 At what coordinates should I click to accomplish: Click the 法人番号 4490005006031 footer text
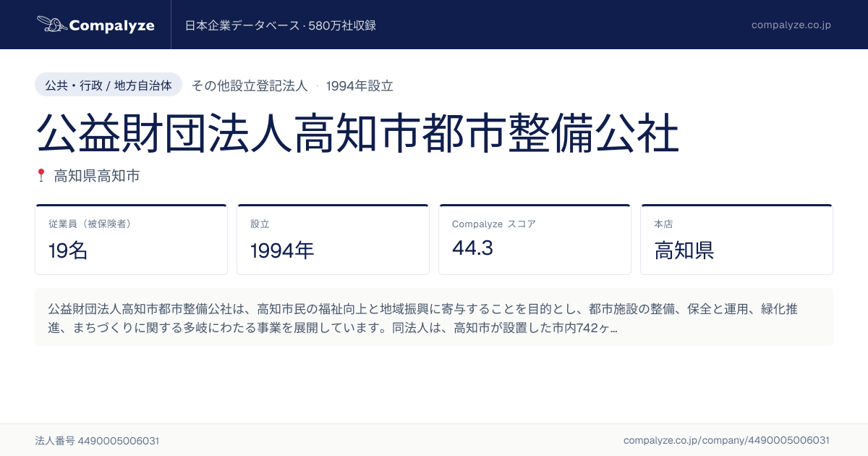97,440
